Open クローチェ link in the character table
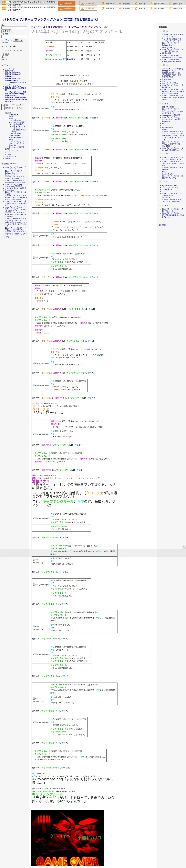The height and width of the screenshot is (868, 186). click(50, 47)
